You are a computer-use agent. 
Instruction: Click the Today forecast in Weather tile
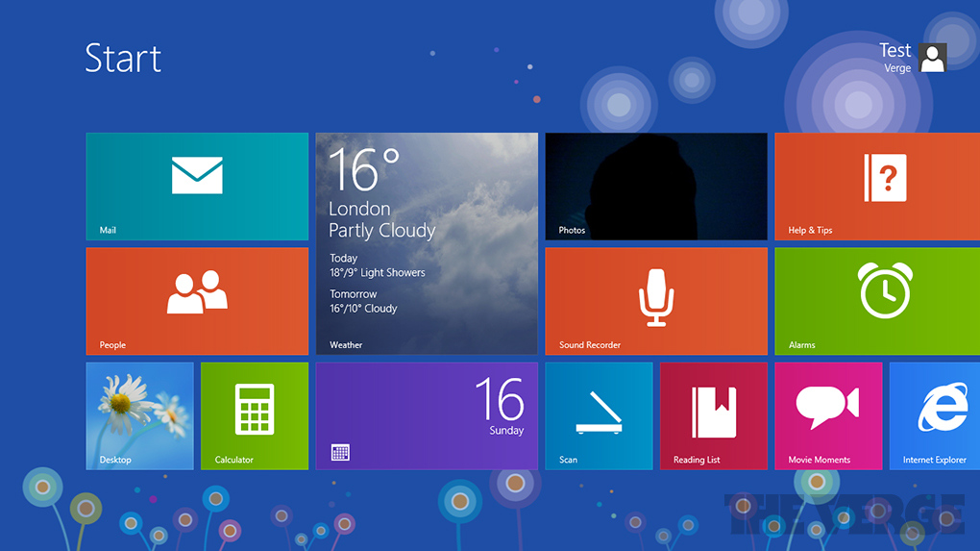coord(377,265)
